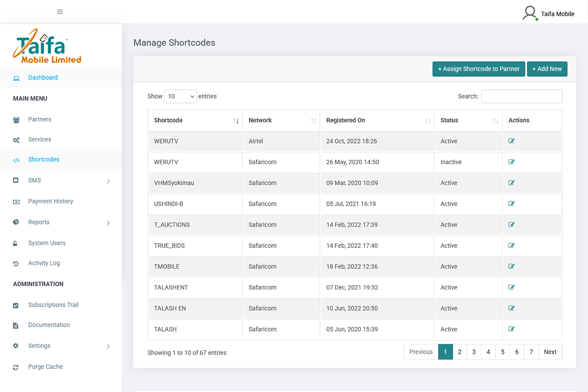Screen dimensions: 588x392
Task: Click the user profile avatar icon
Action: pyautogui.click(x=530, y=13)
